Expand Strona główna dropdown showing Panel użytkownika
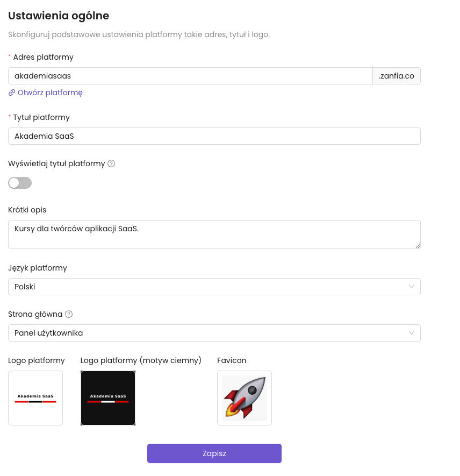This screenshot has width=460, height=476. [214, 333]
